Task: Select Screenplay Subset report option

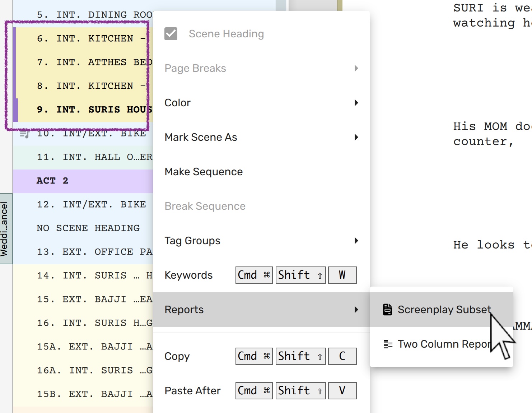Action: pyautogui.click(x=444, y=310)
